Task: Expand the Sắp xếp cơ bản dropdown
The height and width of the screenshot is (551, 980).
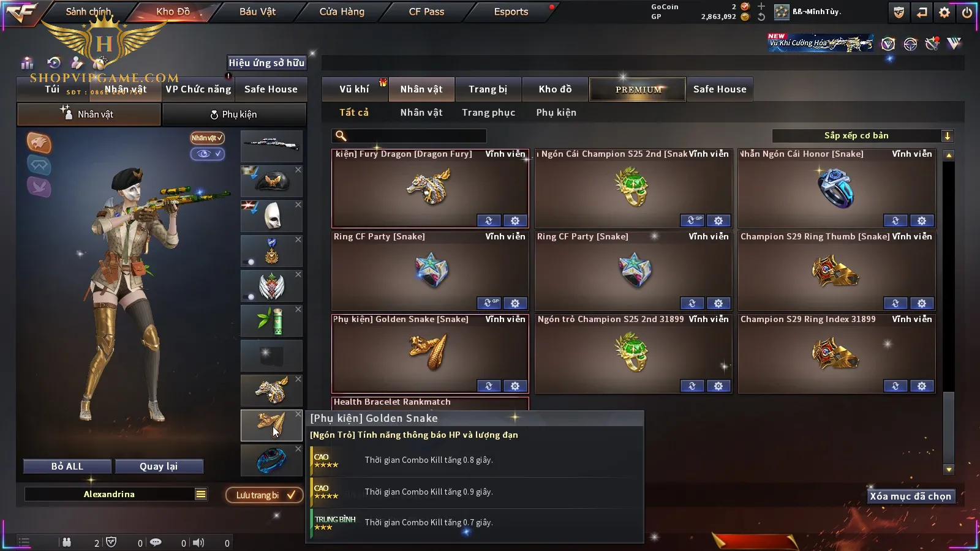Action: [947, 136]
